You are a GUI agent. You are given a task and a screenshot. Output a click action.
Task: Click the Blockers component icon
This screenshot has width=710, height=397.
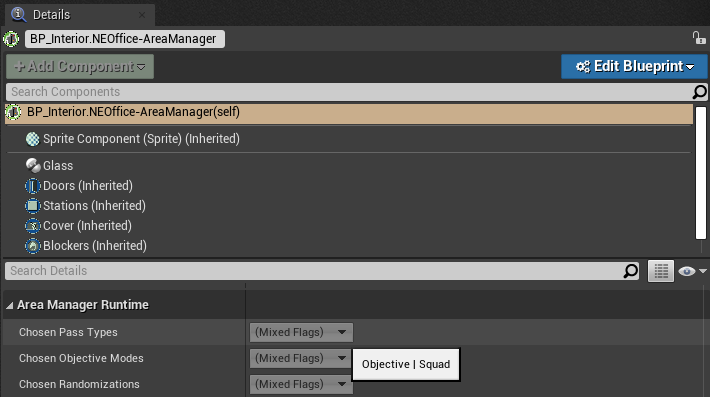[33, 245]
